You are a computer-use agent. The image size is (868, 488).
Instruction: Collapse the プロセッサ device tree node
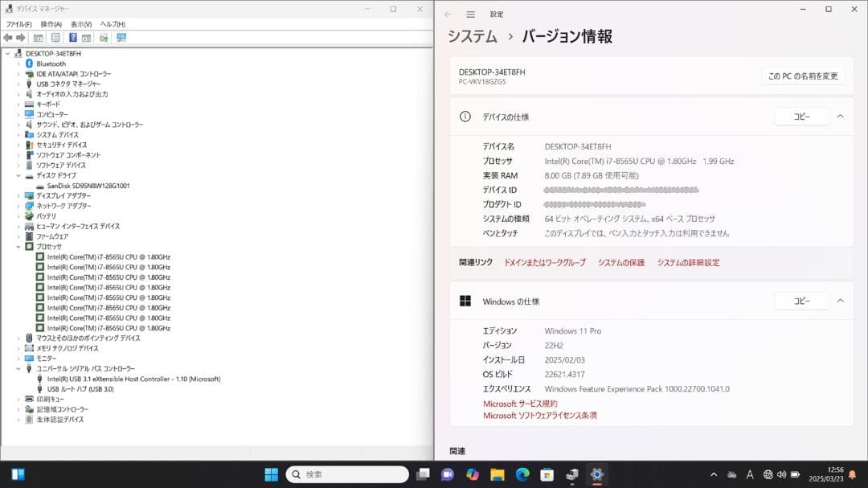tap(20, 247)
